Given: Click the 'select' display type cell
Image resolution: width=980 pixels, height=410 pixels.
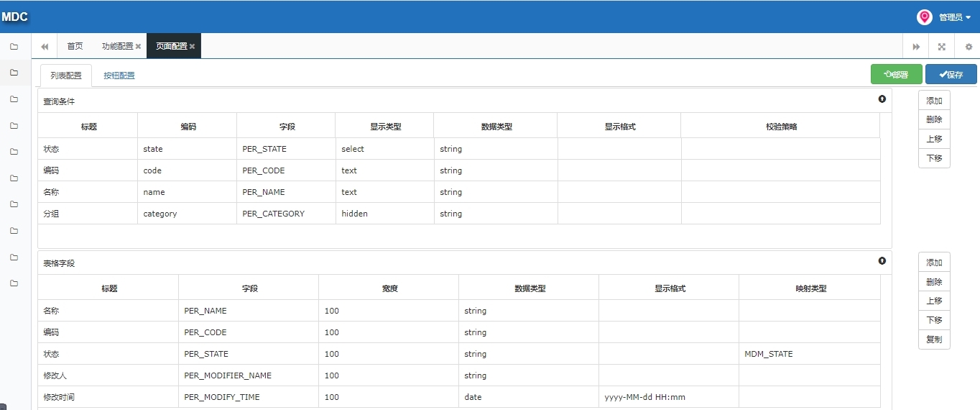Looking at the screenshot, I should coord(384,149).
